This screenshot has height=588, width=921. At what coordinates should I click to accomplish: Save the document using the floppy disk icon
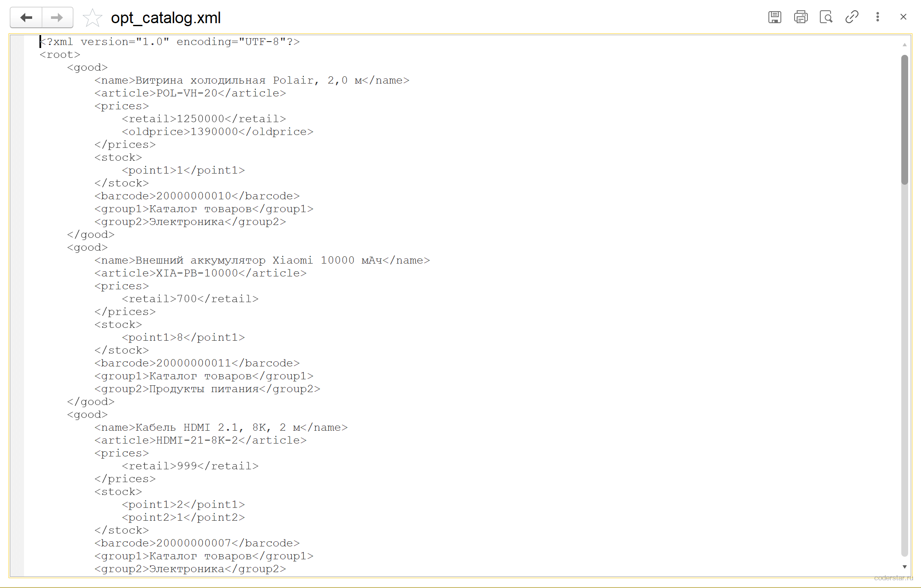click(775, 17)
